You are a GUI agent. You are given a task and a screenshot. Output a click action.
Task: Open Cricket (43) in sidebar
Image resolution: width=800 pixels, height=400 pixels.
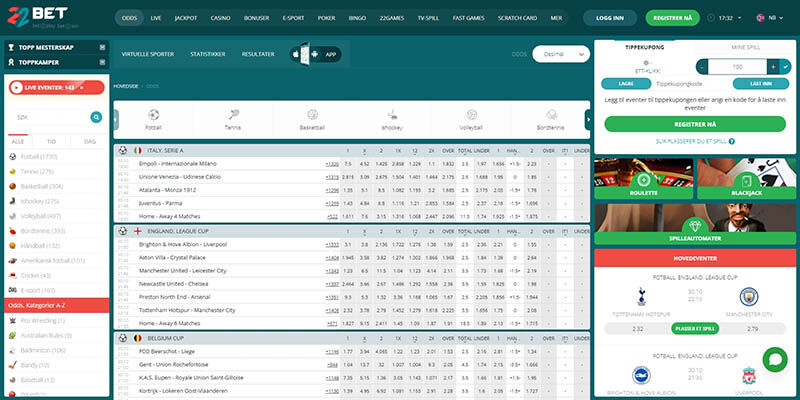pyautogui.click(x=36, y=276)
